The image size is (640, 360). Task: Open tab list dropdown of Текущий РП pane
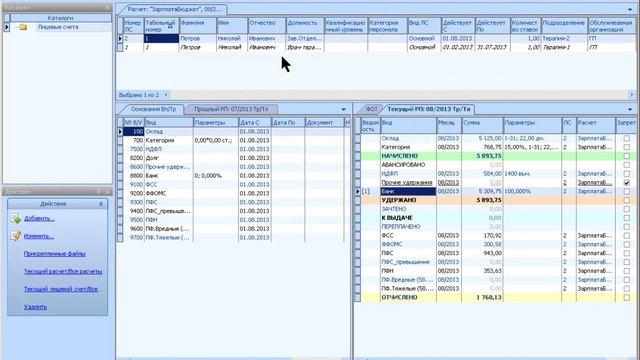pos(631,109)
